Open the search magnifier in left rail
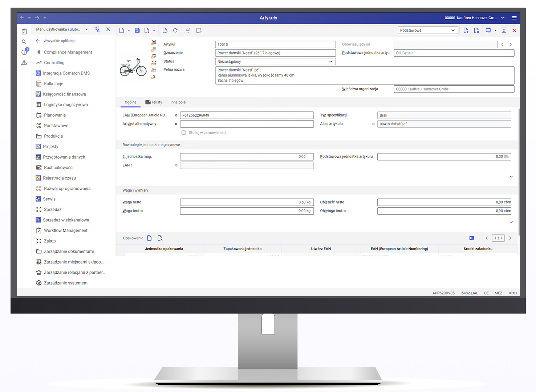 pos(24,42)
